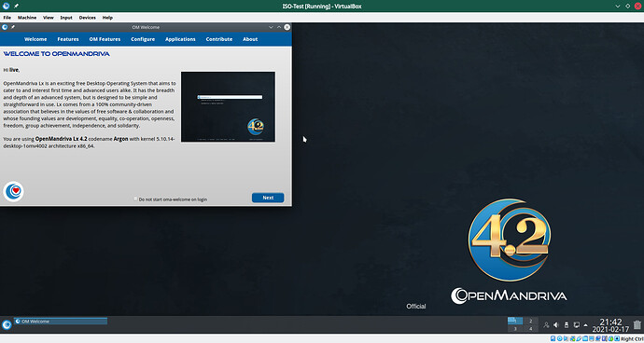Click VirtualBox hard disk activity status icon
The image size is (644, 343).
click(553, 338)
